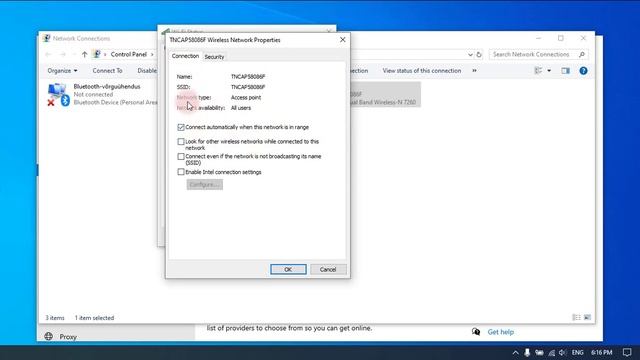Click the Get help chat icon
The width and height of the screenshot is (640, 360).
[476, 331]
